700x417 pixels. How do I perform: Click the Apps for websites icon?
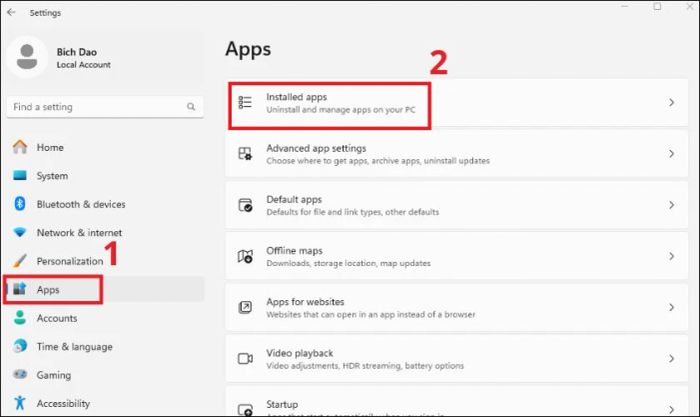[245, 307]
